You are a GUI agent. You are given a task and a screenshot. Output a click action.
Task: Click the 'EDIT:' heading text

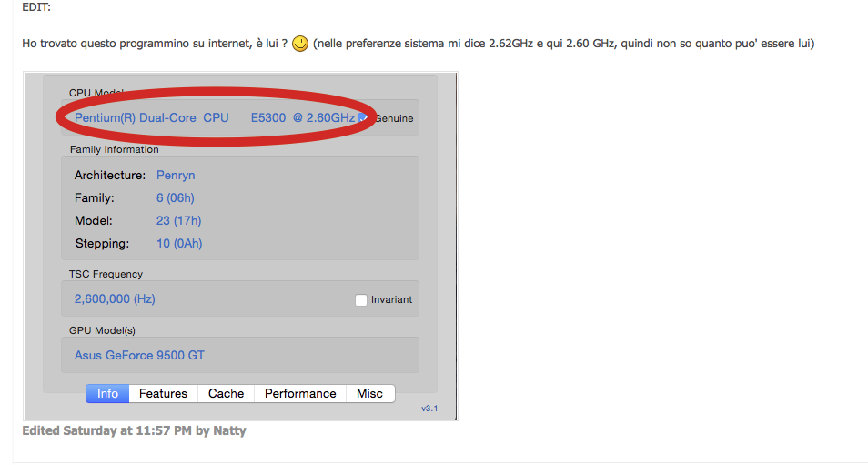(x=36, y=7)
